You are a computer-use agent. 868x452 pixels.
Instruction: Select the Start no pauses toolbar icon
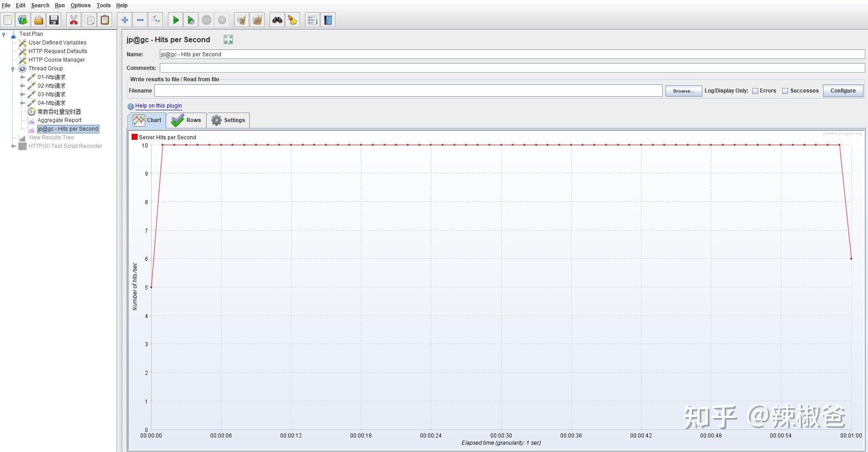(191, 20)
